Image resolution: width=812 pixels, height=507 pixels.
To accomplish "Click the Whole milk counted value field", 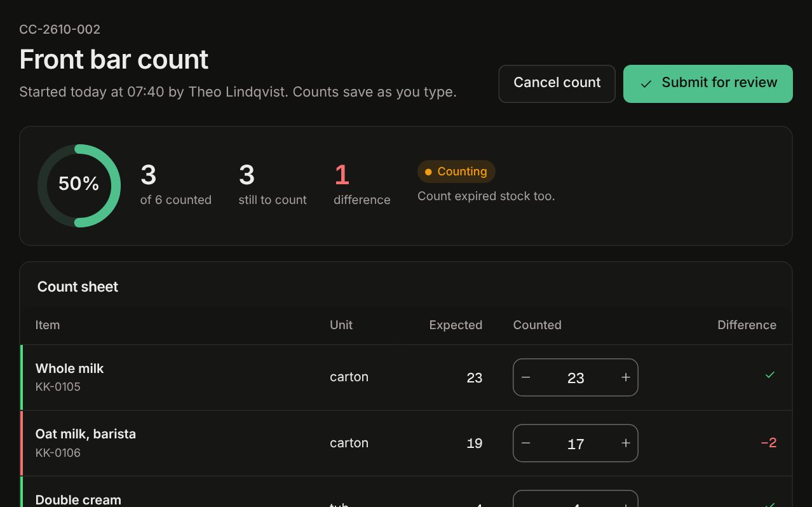I will (x=576, y=377).
